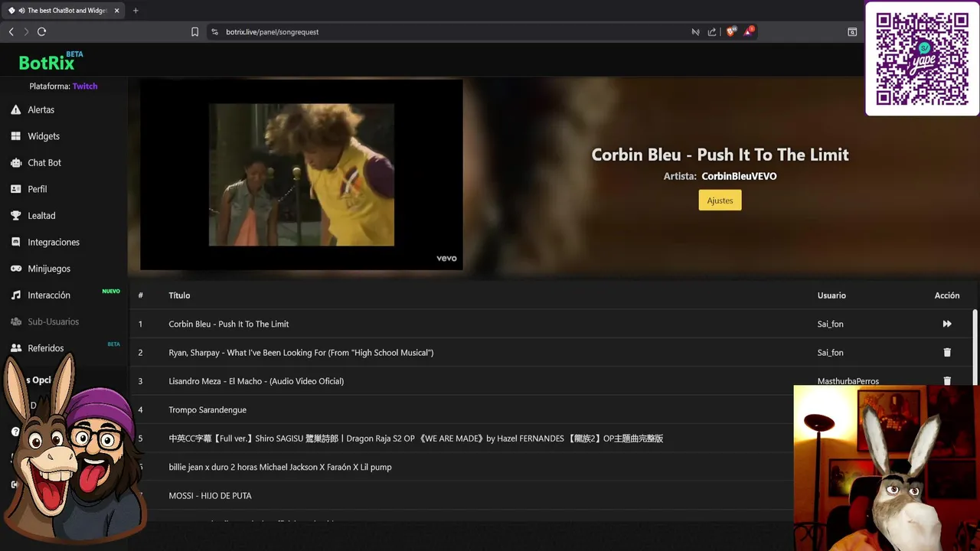
Task: Click 'Corbin Bleu - Push It To The Limit' row title
Action: point(229,324)
